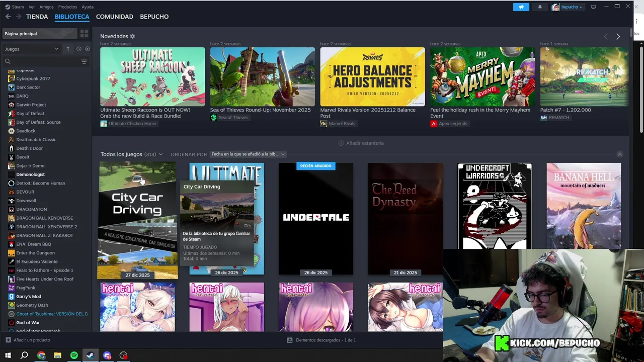Select FragPunk in the game list
The width and height of the screenshot is (644, 362).
tap(26, 288)
